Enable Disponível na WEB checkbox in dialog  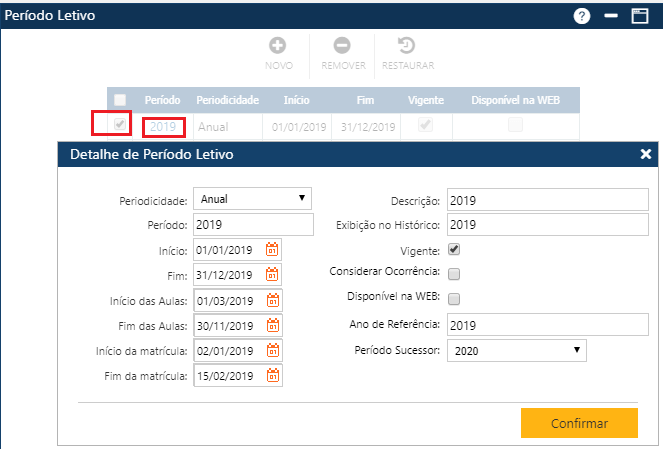coord(454,299)
